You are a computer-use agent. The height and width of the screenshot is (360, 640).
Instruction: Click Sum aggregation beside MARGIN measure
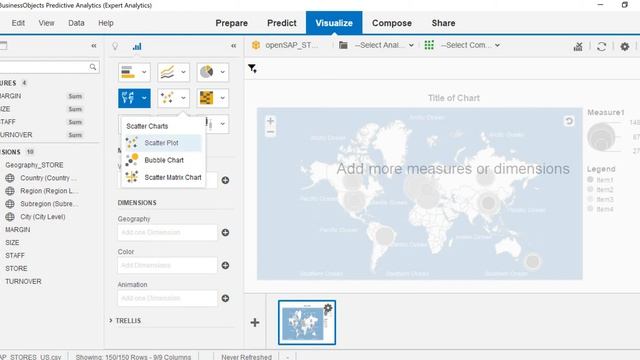[x=75, y=96]
